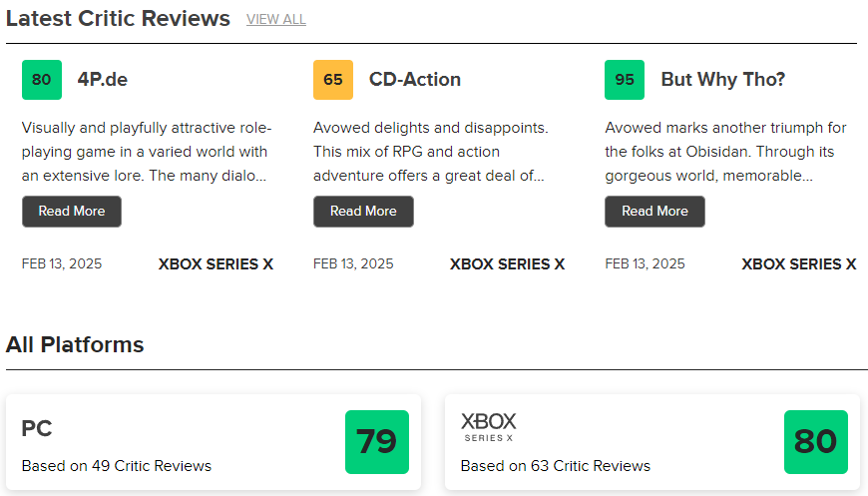Open Based on 63 Critic Reviews text
This screenshot has width=868, height=496.
pyautogui.click(x=556, y=466)
